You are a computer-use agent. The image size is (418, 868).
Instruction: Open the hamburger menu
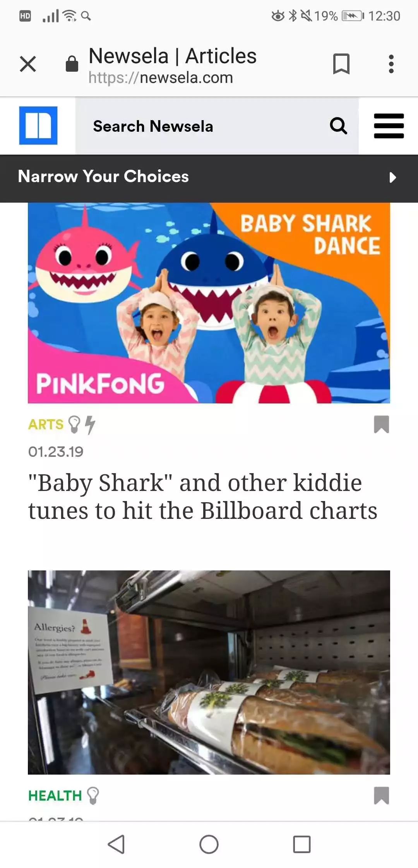click(x=389, y=126)
